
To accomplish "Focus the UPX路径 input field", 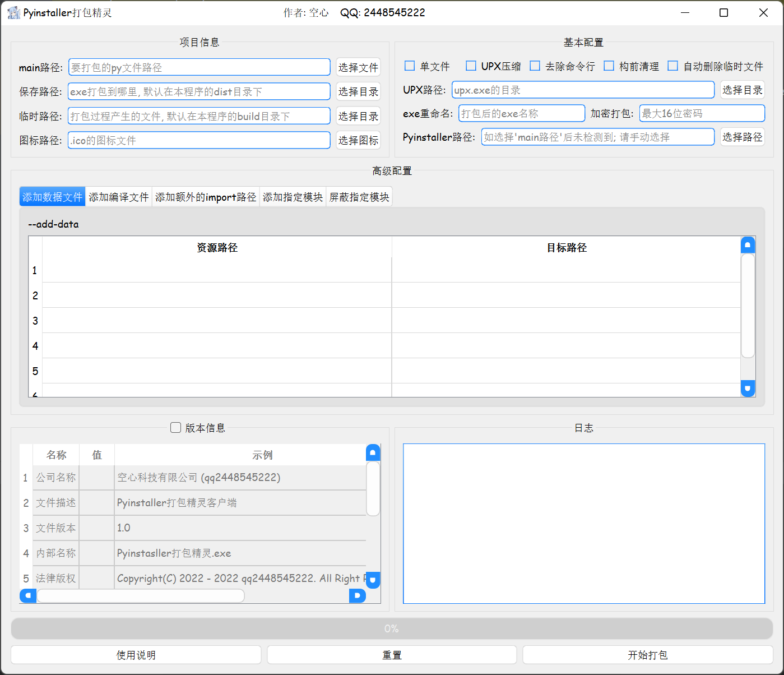I will tap(583, 90).
